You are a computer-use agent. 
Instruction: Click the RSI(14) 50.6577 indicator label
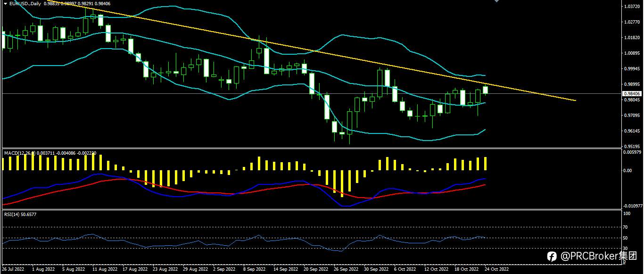(20, 214)
